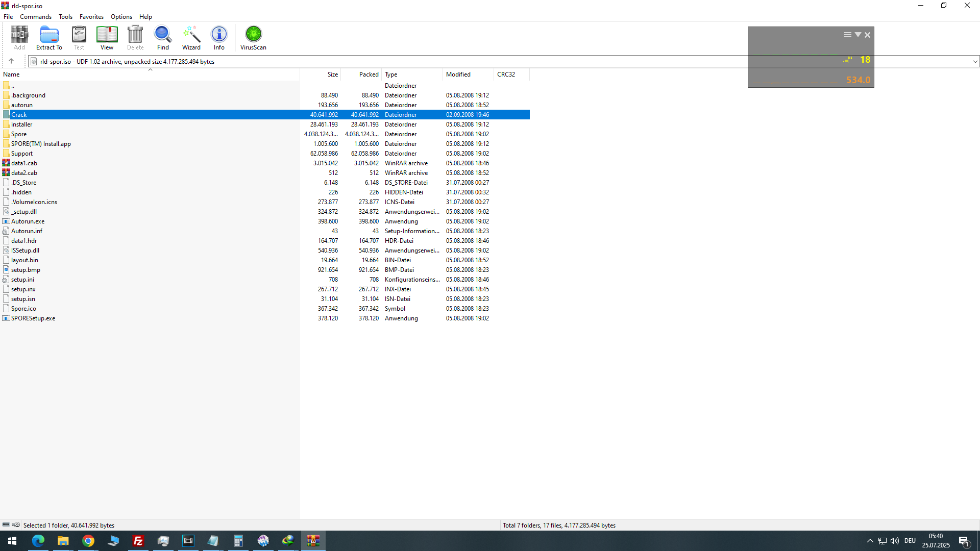This screenshot has width=980, height=551.
Task: Open the Options menu
Action: 121,17
